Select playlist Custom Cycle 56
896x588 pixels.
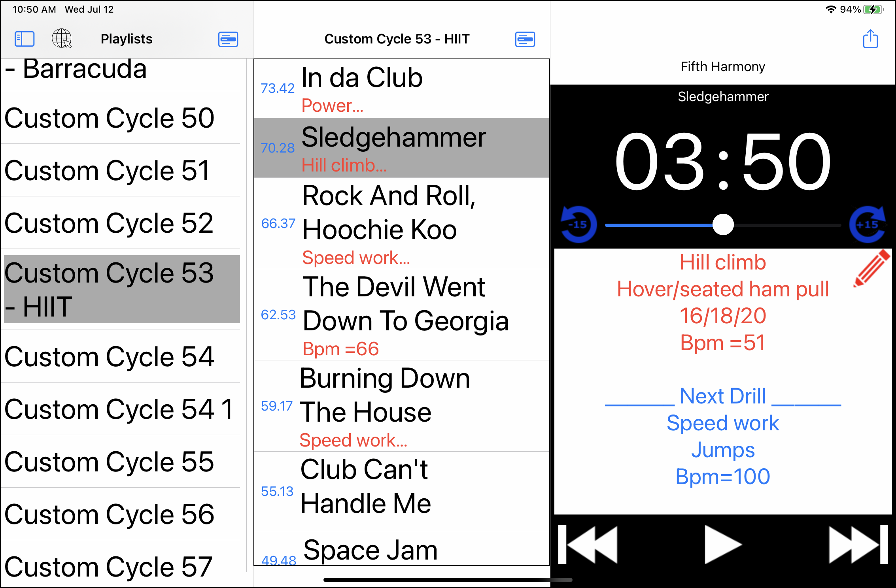click(121, 514)
